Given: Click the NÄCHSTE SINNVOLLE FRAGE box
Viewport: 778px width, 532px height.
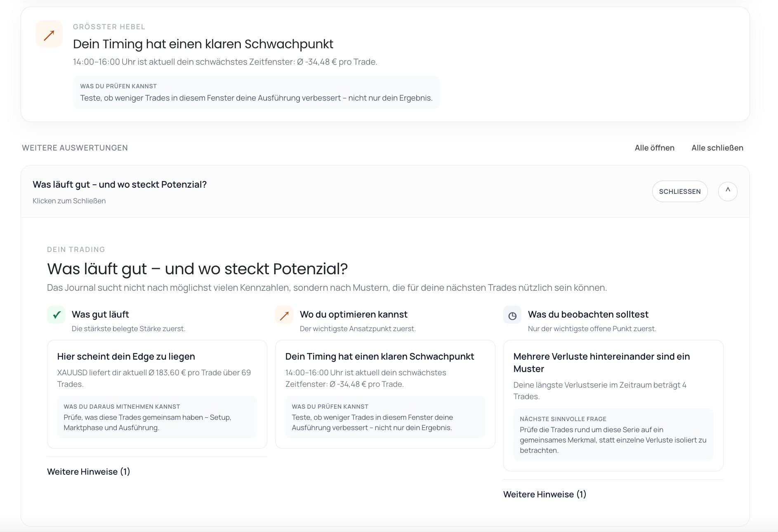Looking at the screenshot, I should 613,435.
